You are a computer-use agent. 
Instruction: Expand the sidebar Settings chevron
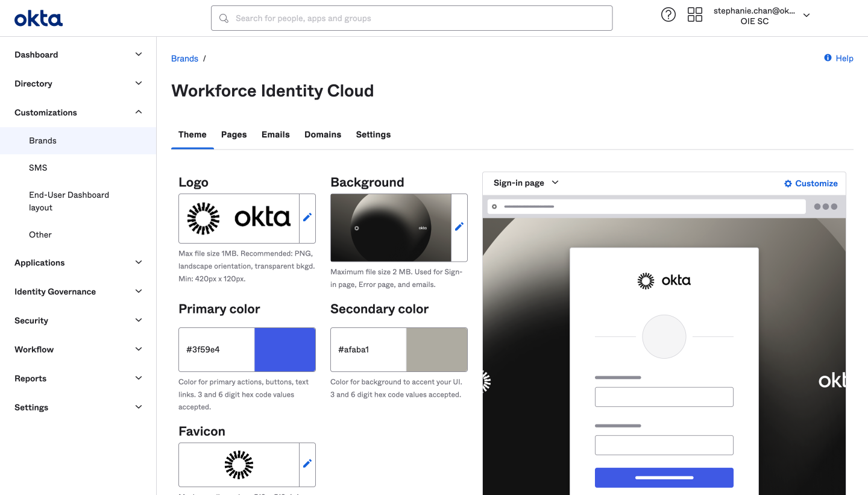139,407
